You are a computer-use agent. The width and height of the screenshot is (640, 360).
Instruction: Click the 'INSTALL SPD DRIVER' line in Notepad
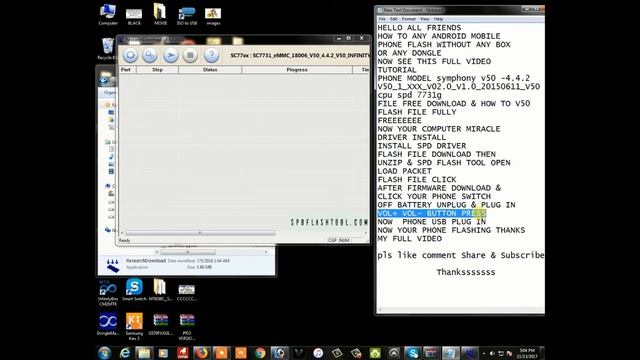click(x=422, y=146)
